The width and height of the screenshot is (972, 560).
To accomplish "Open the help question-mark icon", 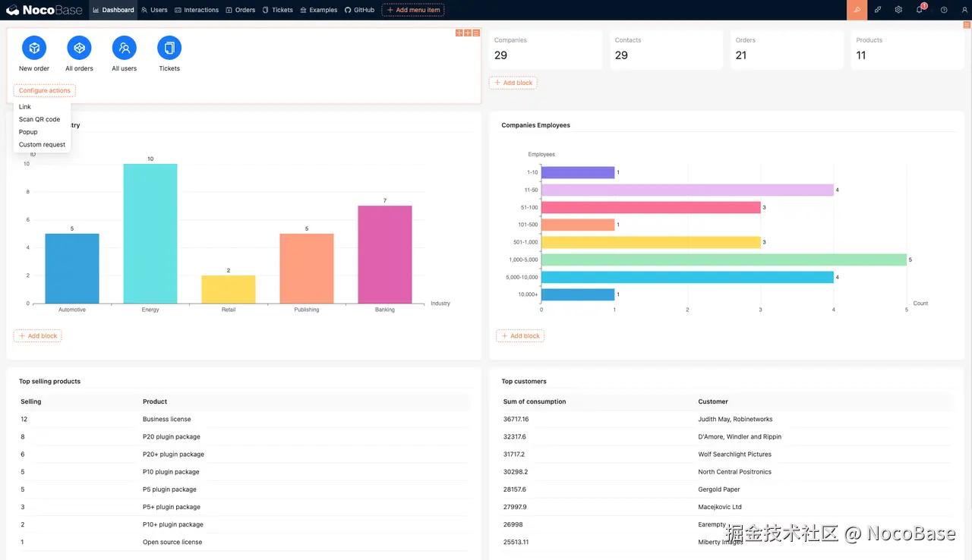I will (944, 10).
